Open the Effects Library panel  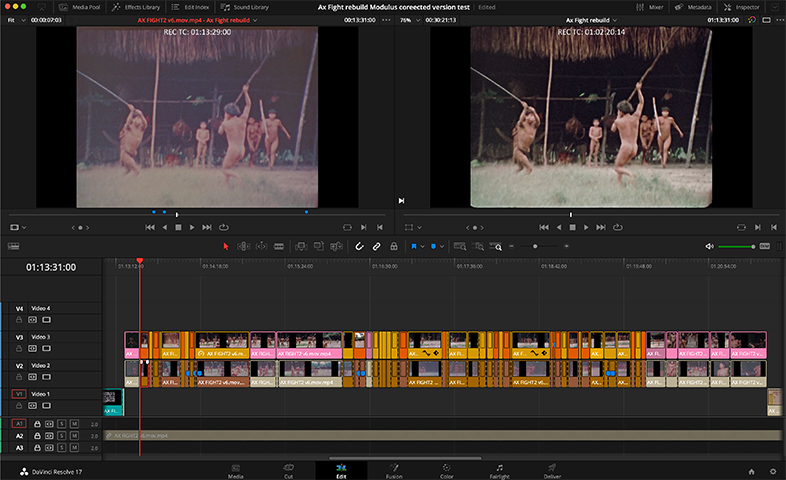tap(136, 7)
